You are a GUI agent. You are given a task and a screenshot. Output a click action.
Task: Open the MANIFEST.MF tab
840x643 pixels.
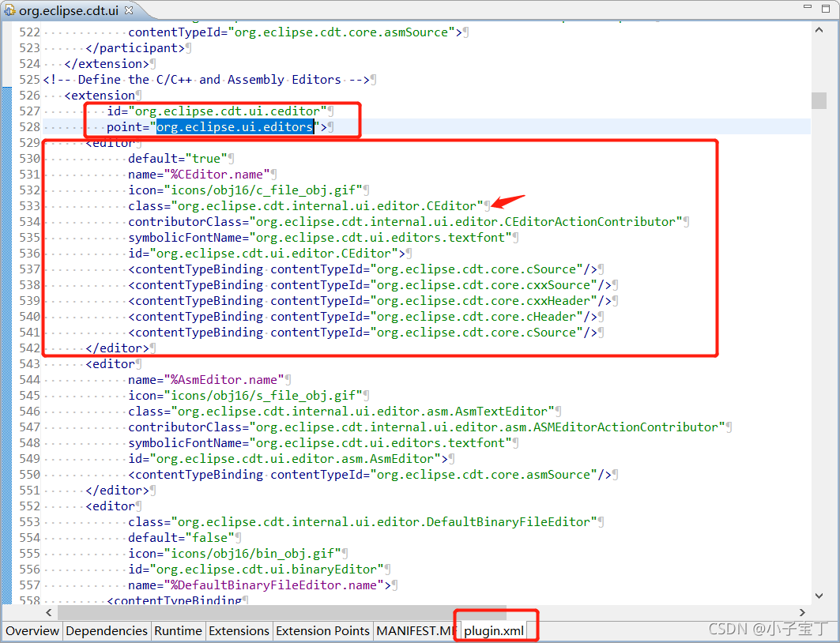coord(416,630)
